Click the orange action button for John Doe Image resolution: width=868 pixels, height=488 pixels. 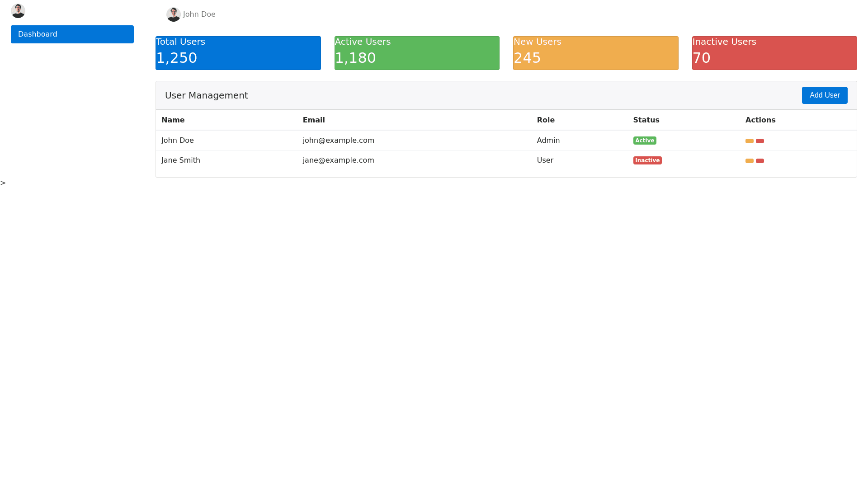click(749, 141)
